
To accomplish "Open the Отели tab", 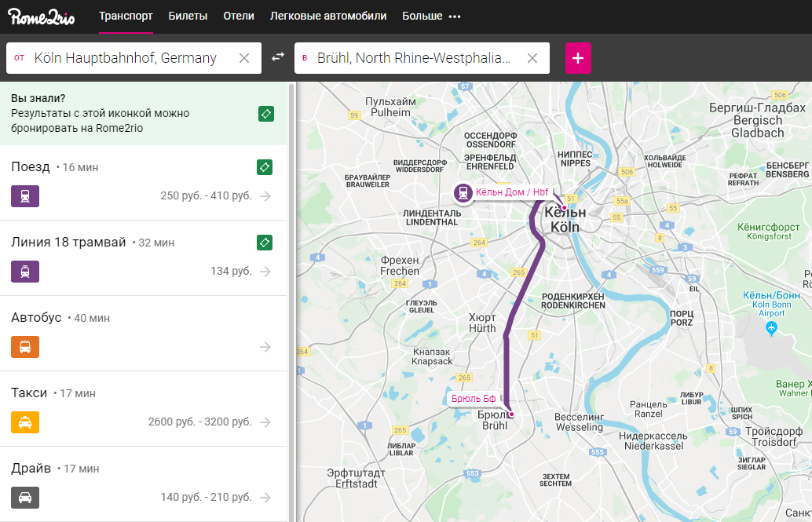I will 239,16.
